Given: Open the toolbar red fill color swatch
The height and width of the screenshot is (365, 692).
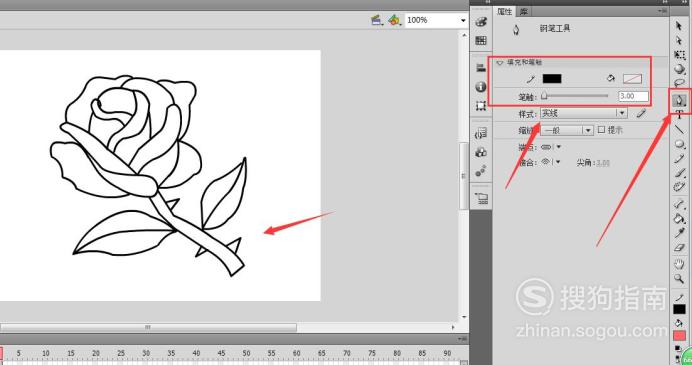Looking at the screenshot, I should (x=679, y=336).
